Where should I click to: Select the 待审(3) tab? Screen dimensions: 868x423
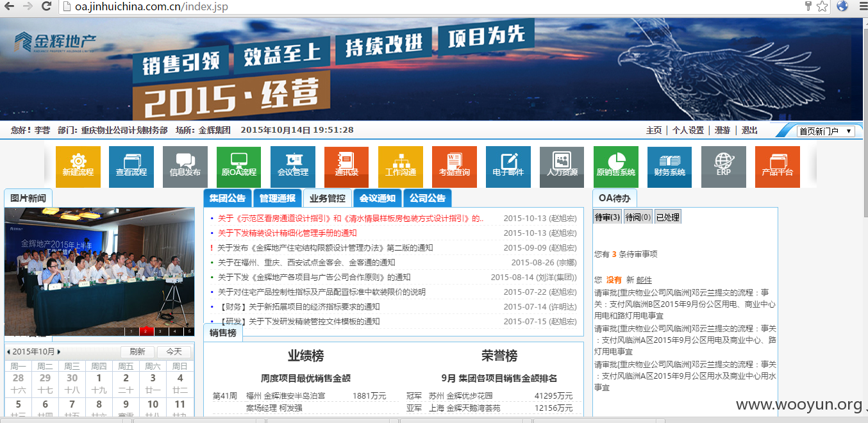[607, 217]
